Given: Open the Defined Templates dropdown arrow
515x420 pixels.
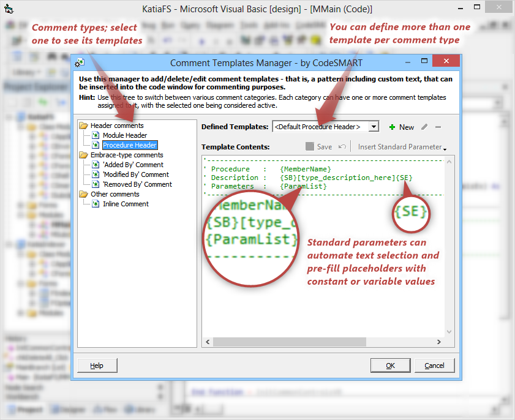Looking at the screenshot, I should click(374, 127).
